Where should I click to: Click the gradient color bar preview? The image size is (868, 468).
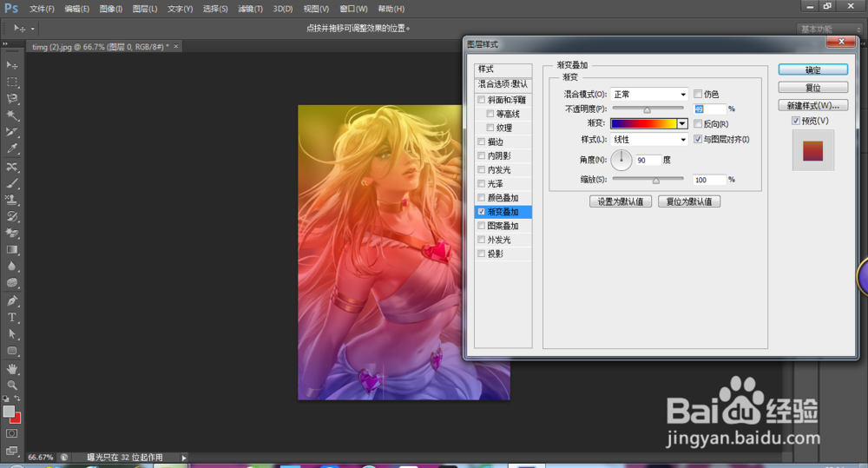644,124
